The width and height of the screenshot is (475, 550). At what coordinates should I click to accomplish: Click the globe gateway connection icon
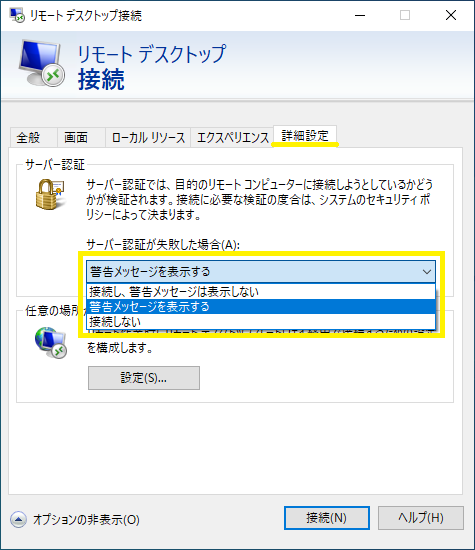(x=51, y=343)
